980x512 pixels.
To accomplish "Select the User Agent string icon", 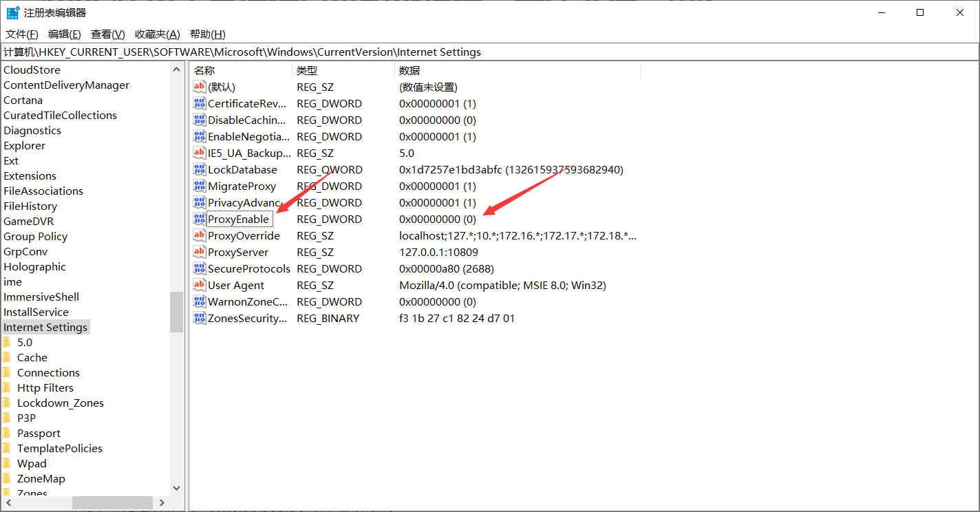I will coord(200,285).
